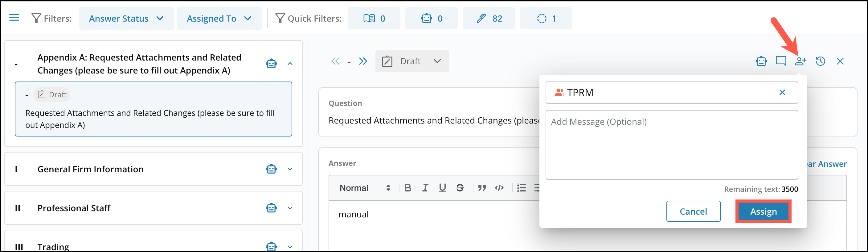868x252 pixels.
Task: Click the AI robot icon in answer header
Action: pyautogui.click(x=761, y=61)
